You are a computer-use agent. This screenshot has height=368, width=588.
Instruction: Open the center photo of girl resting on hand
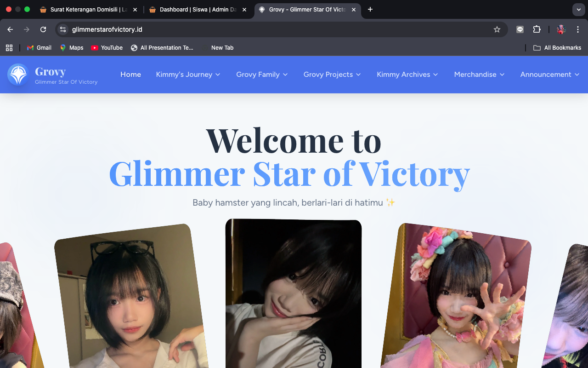pyautogui.click(x=294, y=293)
